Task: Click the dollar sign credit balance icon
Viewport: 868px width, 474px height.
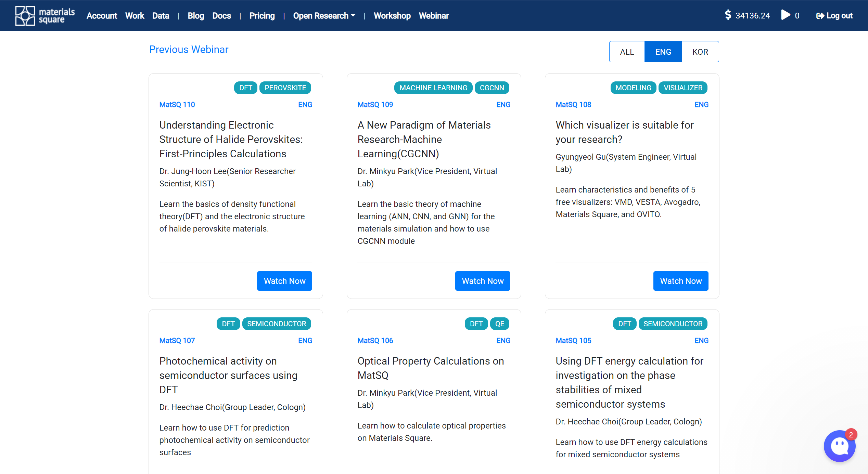Action: [x=728, y=15]
